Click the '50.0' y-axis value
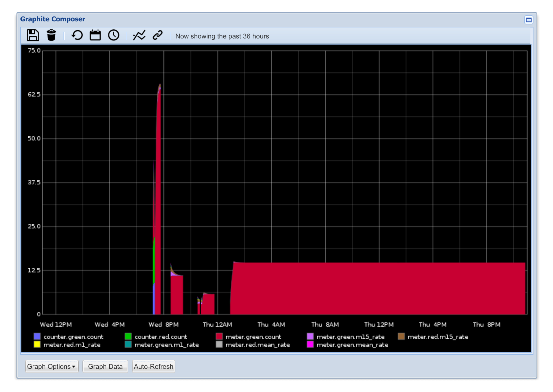This screenshot has width=553, height=392. [34, 138]
